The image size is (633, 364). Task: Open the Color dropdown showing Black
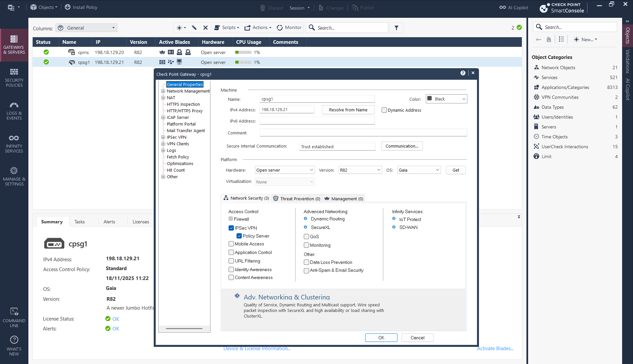[x=447, y=99]
